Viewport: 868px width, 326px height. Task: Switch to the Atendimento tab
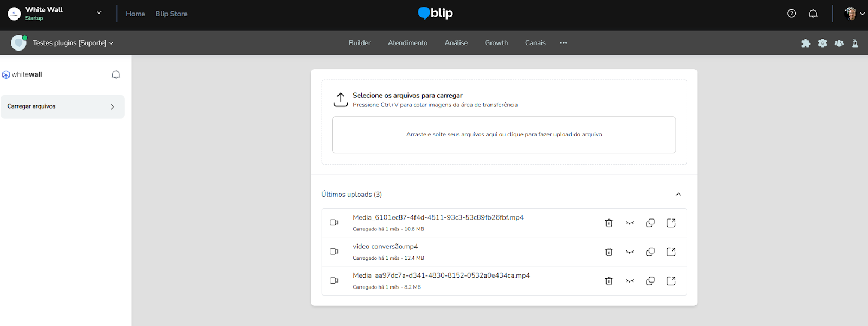click(407, 43)
